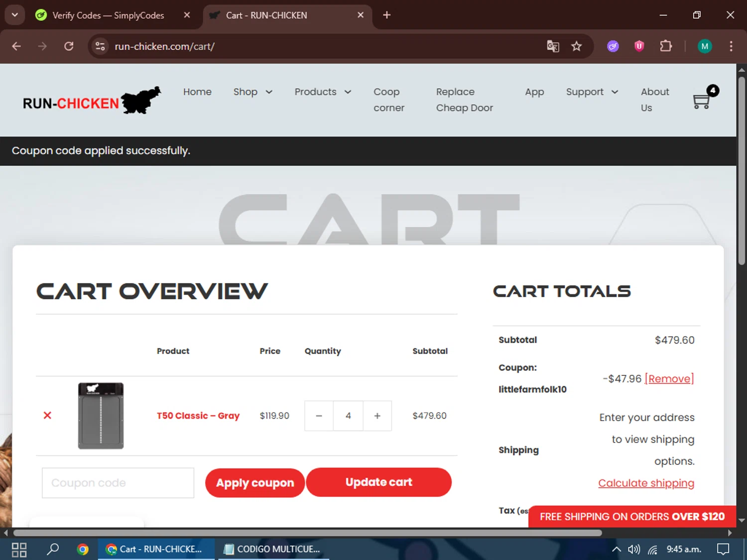Open the volume control icon

[x=633, y=549]
